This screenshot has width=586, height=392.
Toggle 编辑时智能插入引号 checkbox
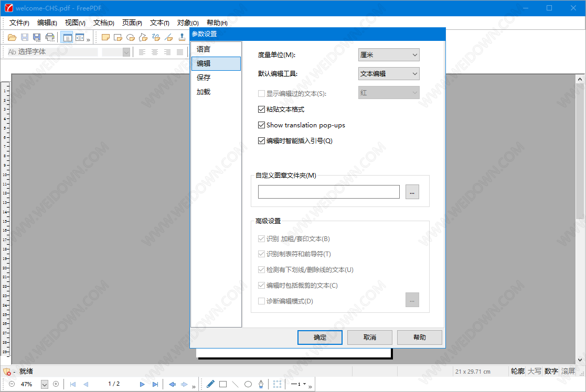(262, 141)
